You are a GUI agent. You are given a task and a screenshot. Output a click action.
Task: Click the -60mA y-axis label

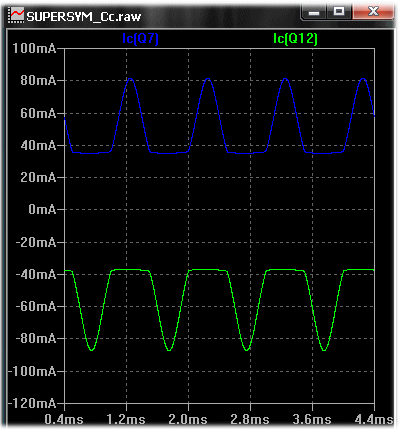click(36, 306)
